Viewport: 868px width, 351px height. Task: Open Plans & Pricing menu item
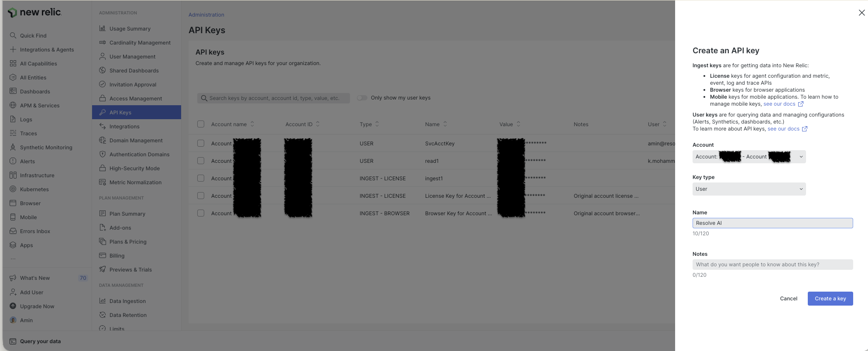pos(137,241)
